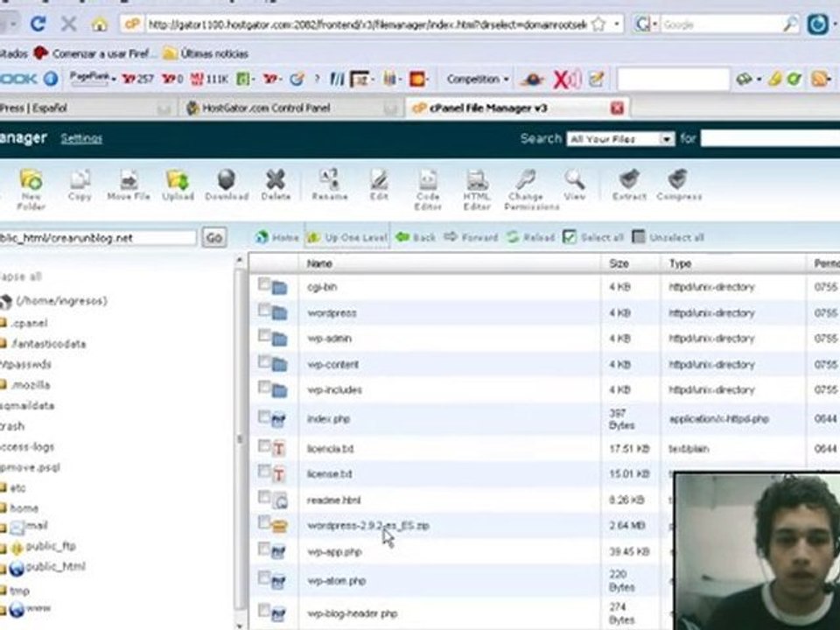The height and width of the screenshot is (630, 840).
Task: Check the box for wp-content folder
Action: pos(263,361)
